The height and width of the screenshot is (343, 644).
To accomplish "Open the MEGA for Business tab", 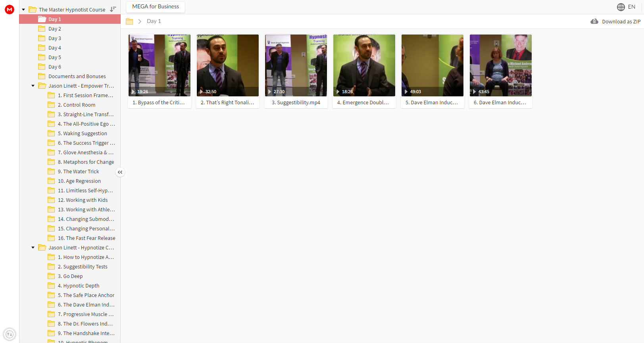I will pos(156,6).
